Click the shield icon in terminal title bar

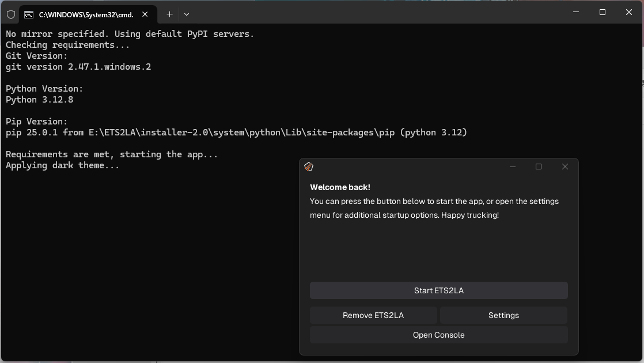point(11,15)
